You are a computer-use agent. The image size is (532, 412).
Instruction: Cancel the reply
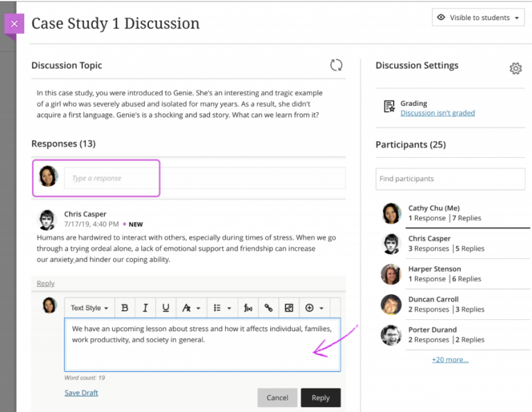(277, 397)
